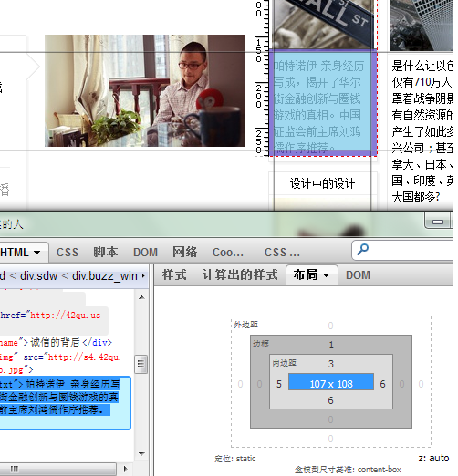Screen dimensions: 458x476
Task: Click div.sdw in the breadcrumb path
Action: point(38,276)
